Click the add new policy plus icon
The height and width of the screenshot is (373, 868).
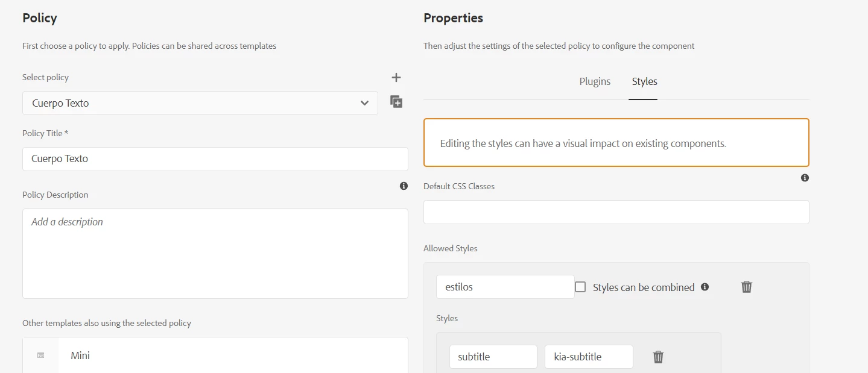396,77
